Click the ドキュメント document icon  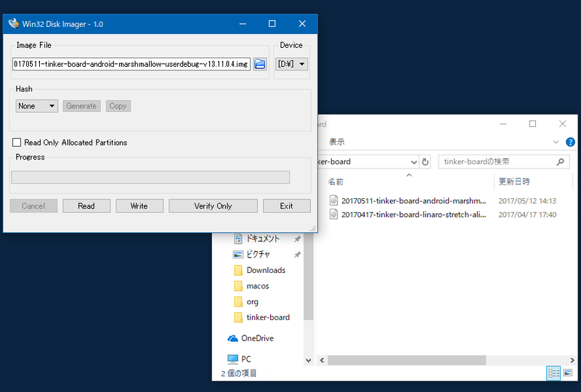click(238, 239)
